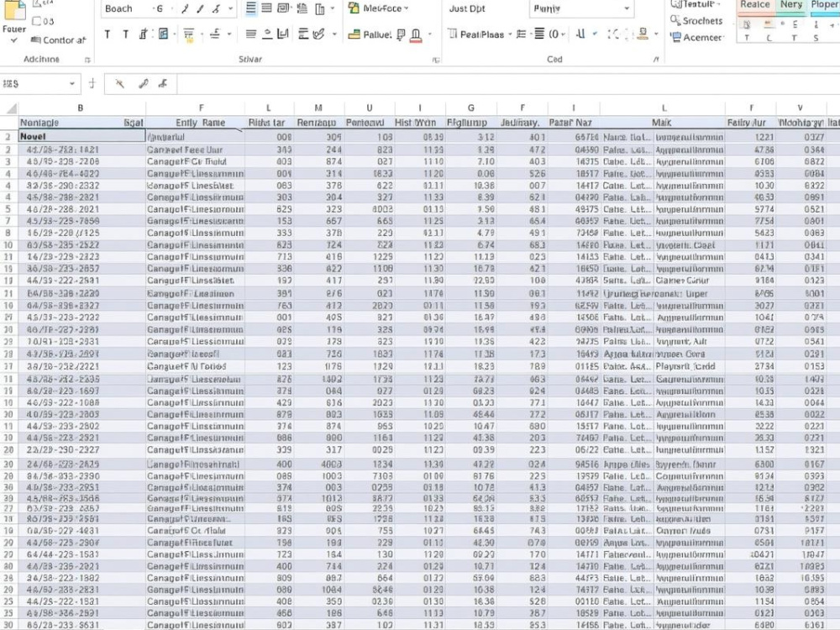Select column header M
Image resolution: width=840 pixels, height=630 pixels.
tap(318, 108)
